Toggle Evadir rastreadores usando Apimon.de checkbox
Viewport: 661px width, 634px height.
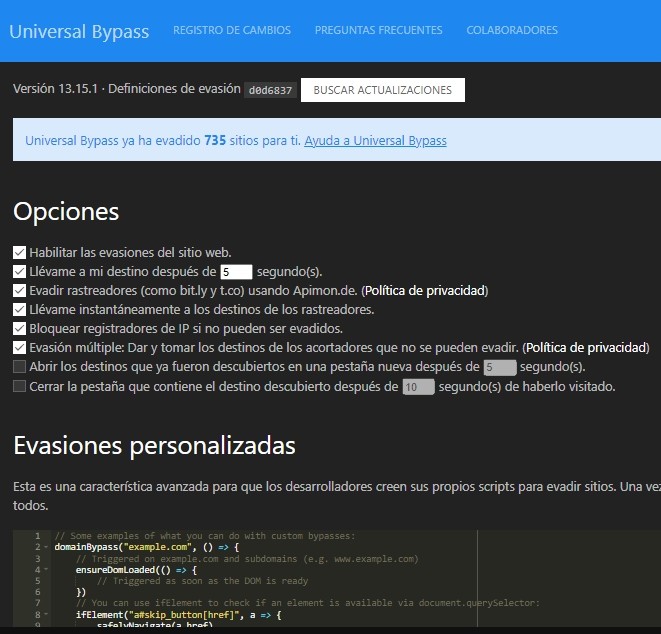[x=19, y=290]
